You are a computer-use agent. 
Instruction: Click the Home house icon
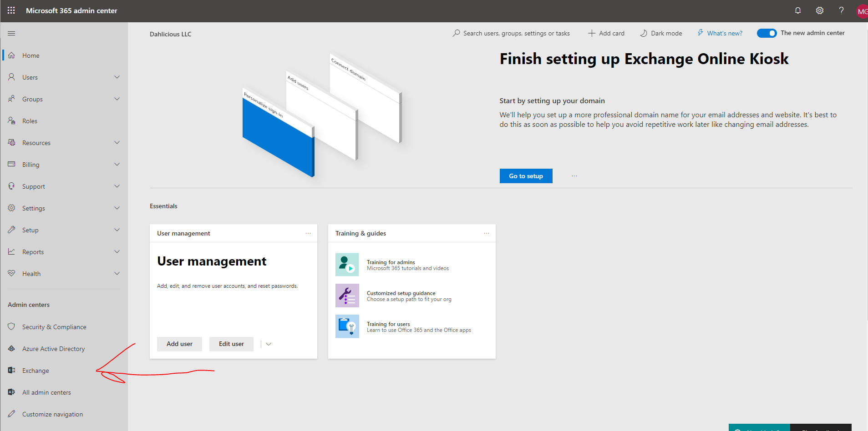point(11,55)
